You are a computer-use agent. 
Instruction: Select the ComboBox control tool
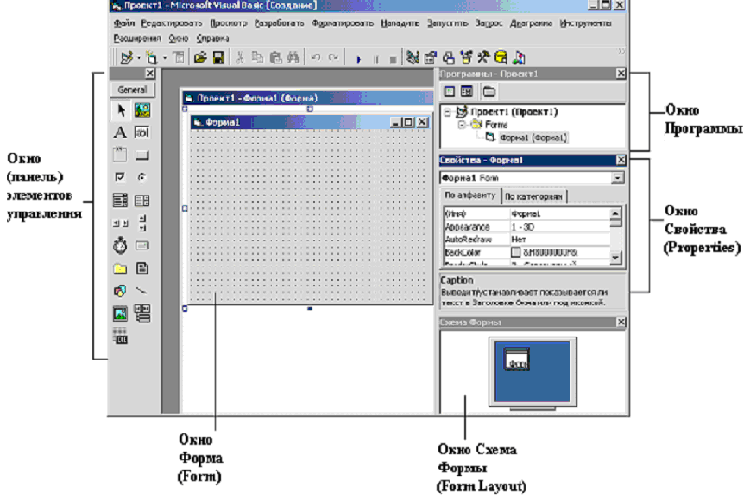[120, 200]
